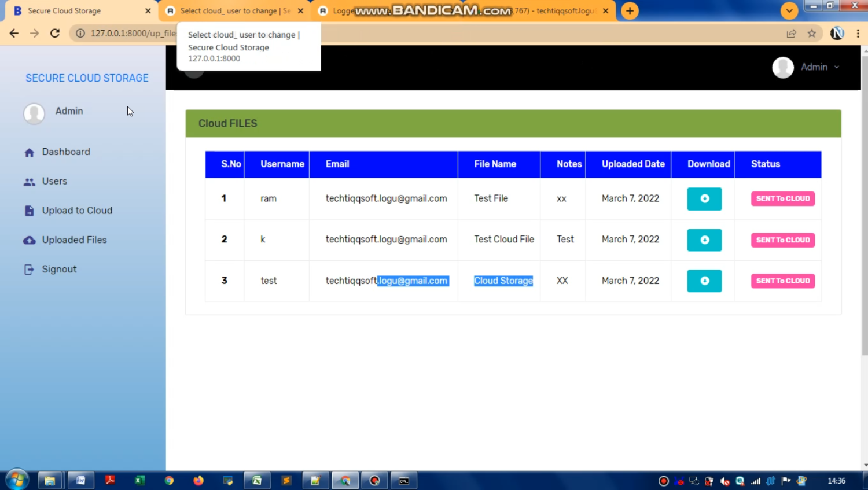Download the Test File from ram's row
This screenshot has height=490, width=868.
(x=704, y=198)
